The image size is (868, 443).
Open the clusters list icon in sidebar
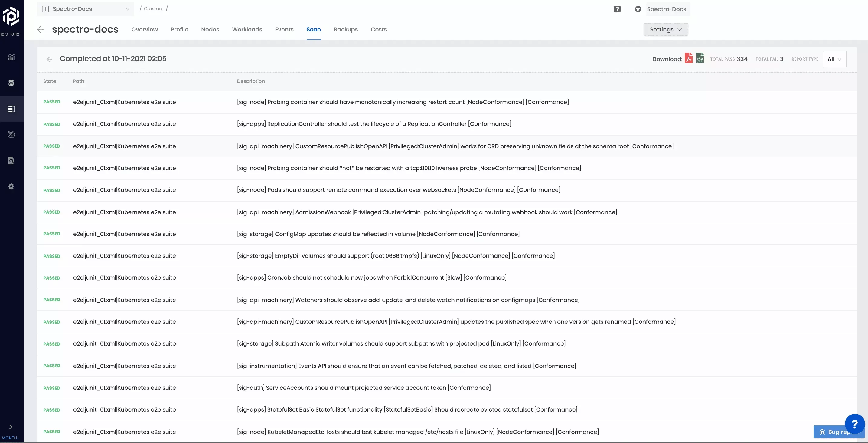[x=11, y=109]
